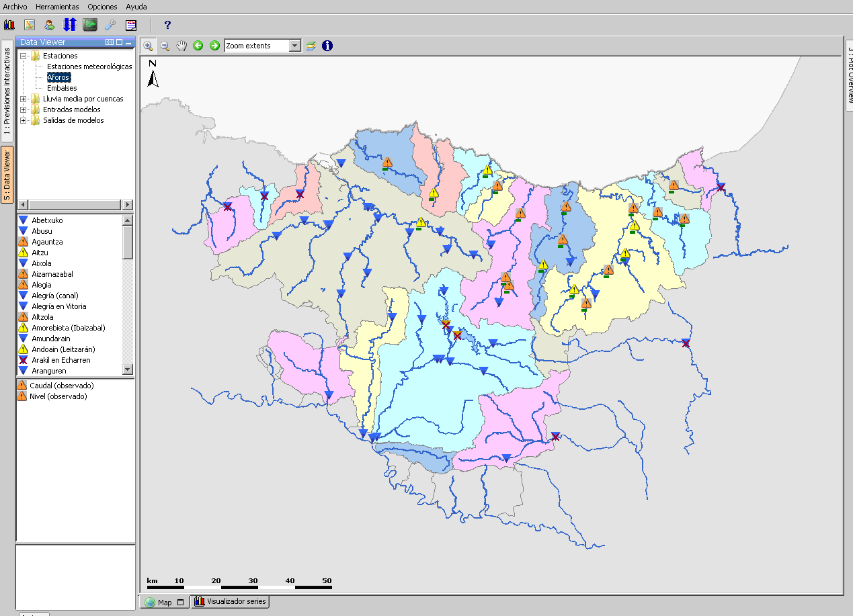Select the Amorebieta (Ibaizabal) station

click(69, 328)
